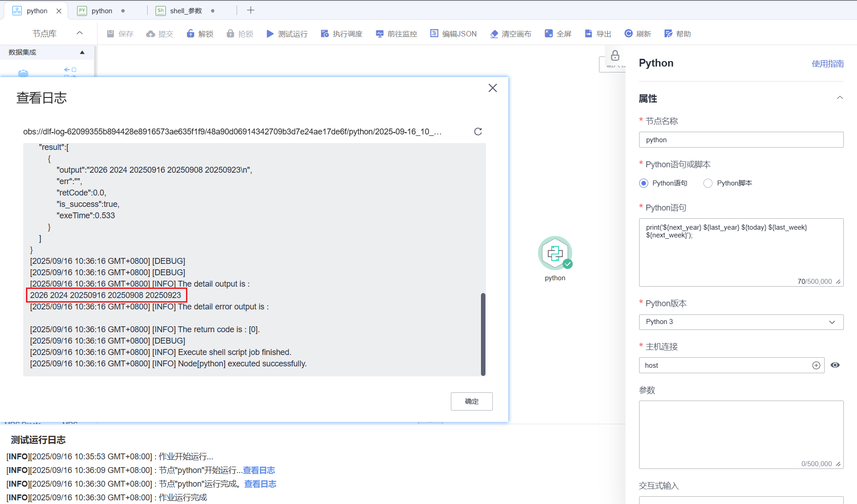857x504 pixels.
Task: Click the Export (导出) icon
Action: pyautogui.click(x=589, y=34)
